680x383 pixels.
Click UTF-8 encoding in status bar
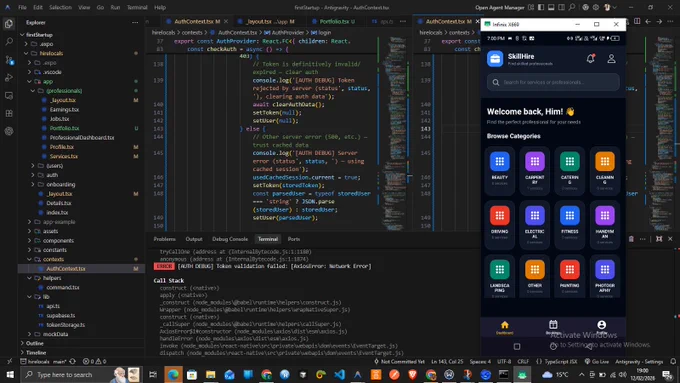coord(503,361)
